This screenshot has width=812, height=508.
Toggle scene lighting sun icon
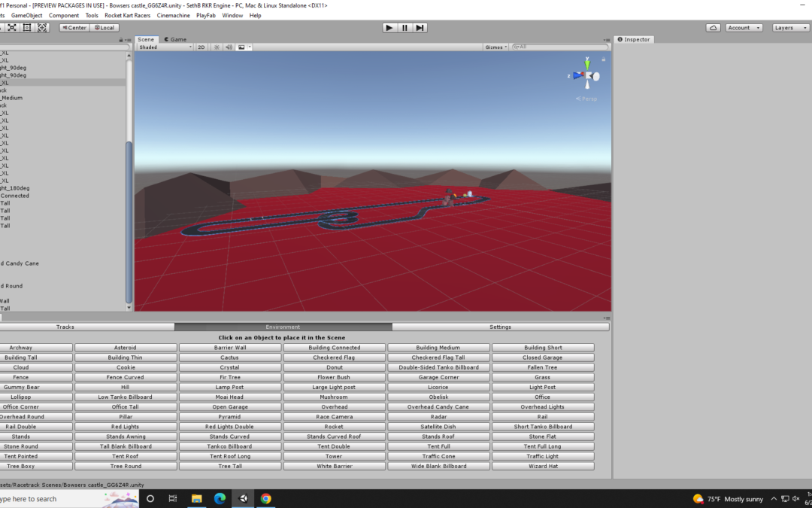point(217,47)
